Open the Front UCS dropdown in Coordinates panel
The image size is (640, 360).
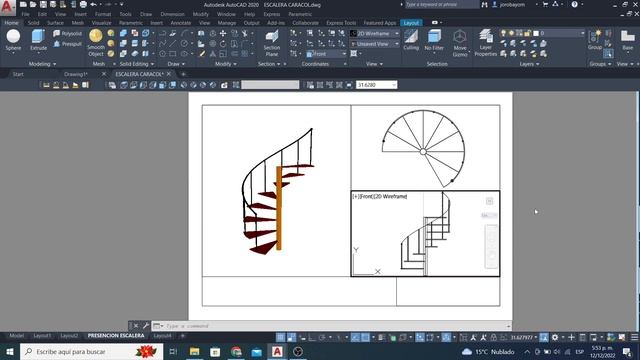coord(326,54)
